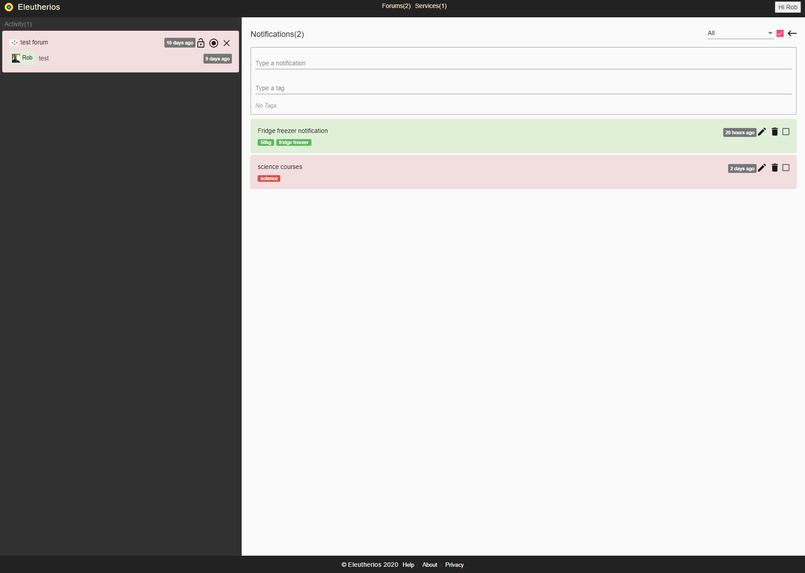Delete science courses with the trash icon

tap(775, 168)
